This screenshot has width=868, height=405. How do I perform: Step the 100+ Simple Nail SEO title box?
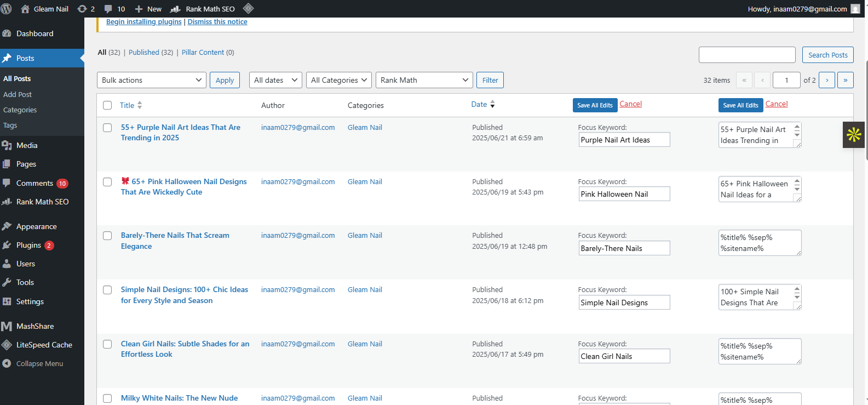pyautogui.click(x=797, y=292)
